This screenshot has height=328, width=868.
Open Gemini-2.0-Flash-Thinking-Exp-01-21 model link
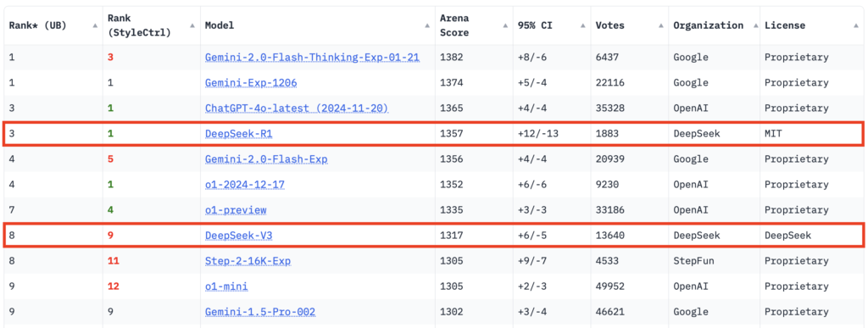coord(312,58)
